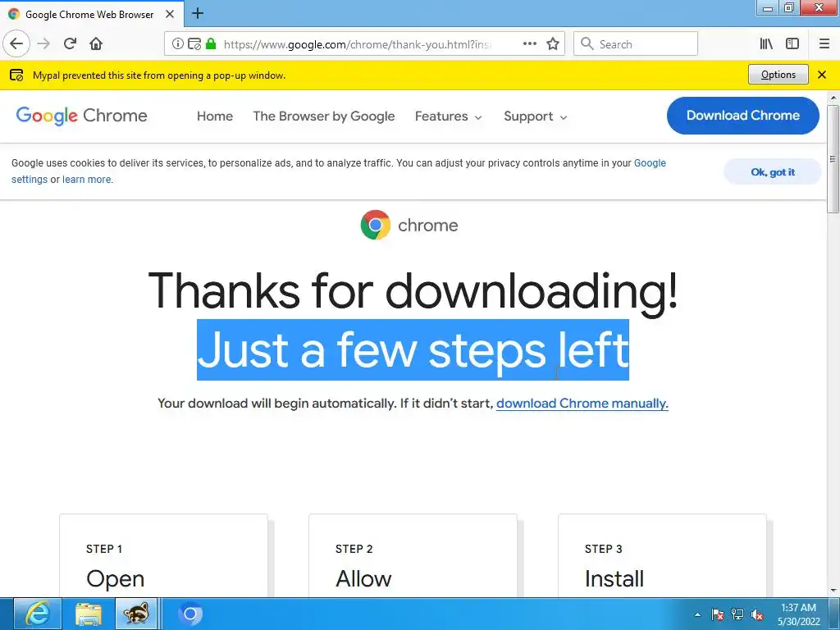This screenshot has width=840, height=630.
Task: Go to the Home navigation item
Action: [215, 116]
